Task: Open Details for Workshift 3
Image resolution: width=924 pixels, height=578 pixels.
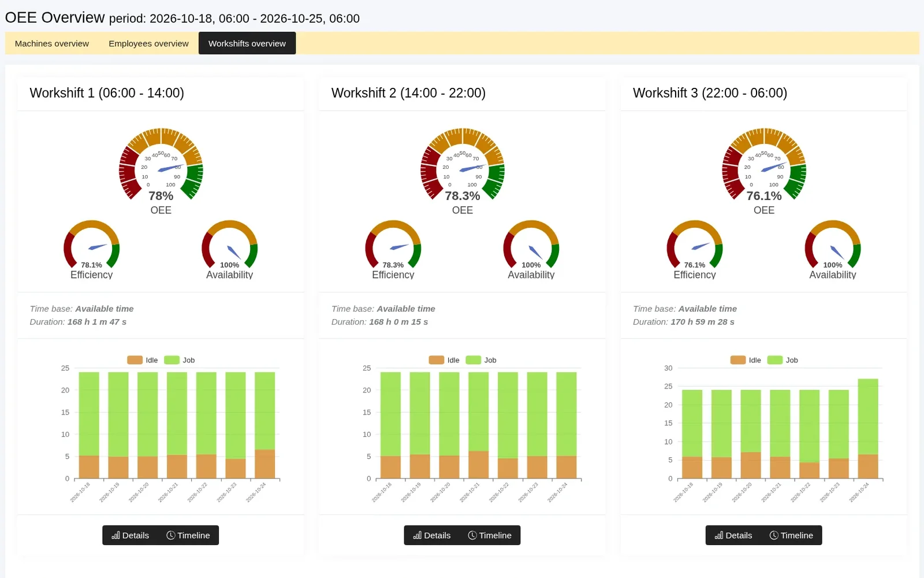Action: [x=733, y=535]
